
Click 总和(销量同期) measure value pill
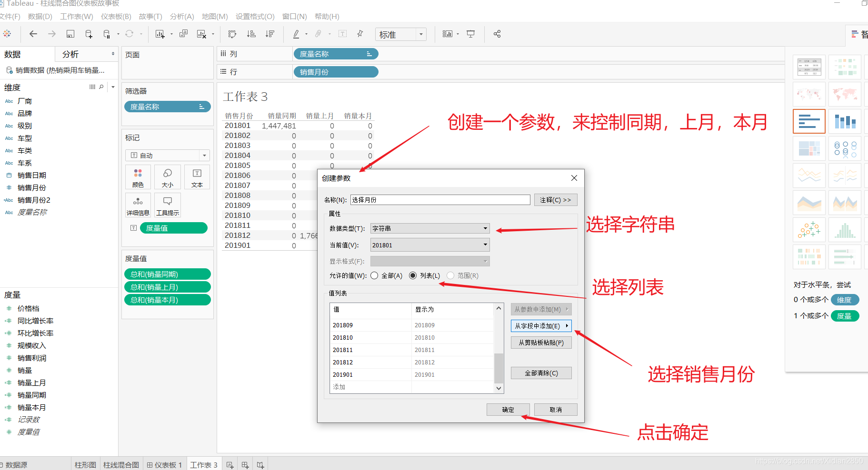pyautogui.click(x=168, y=274)
